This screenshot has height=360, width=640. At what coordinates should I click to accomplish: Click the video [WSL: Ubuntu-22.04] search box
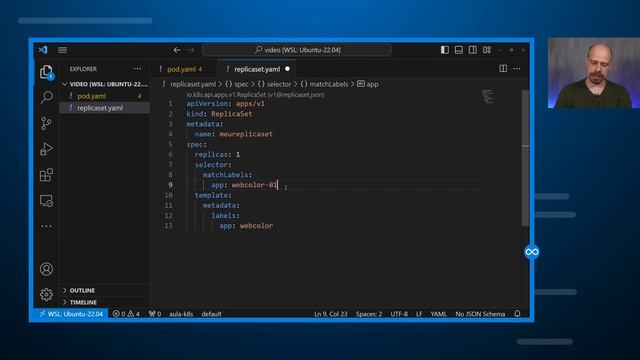(x=297, y=50)
